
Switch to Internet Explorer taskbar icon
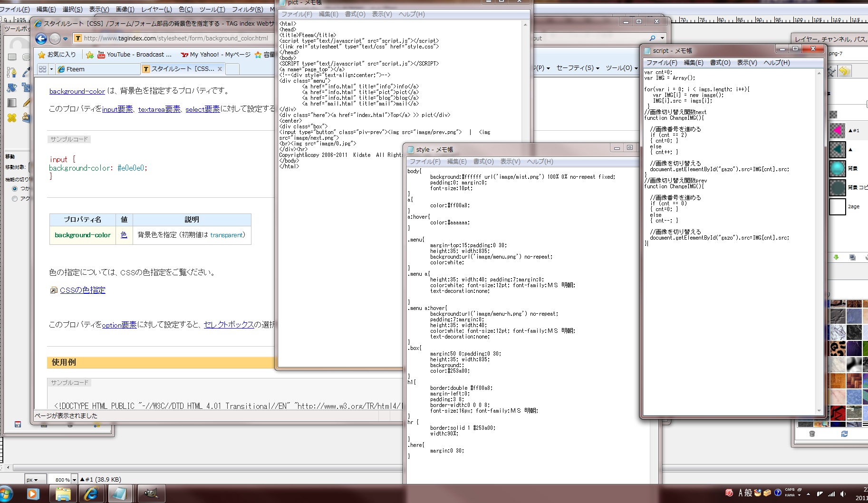(x=91, y=494)
